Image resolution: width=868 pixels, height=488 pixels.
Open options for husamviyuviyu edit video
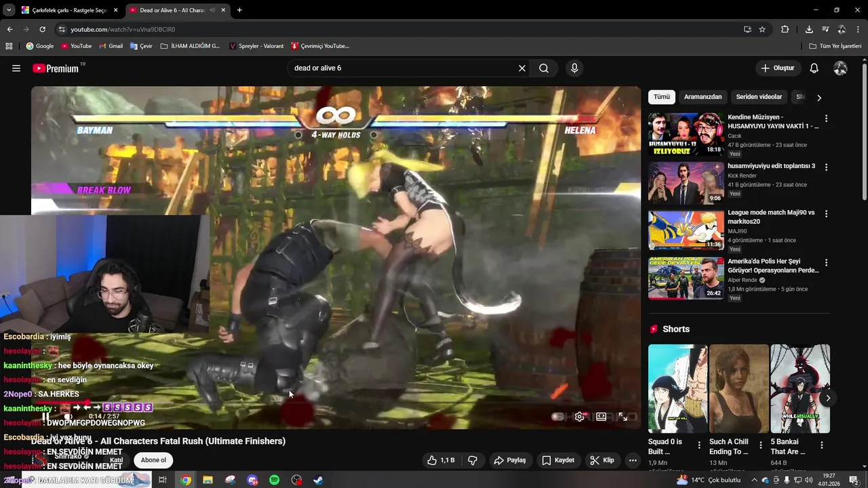[826, 166]
